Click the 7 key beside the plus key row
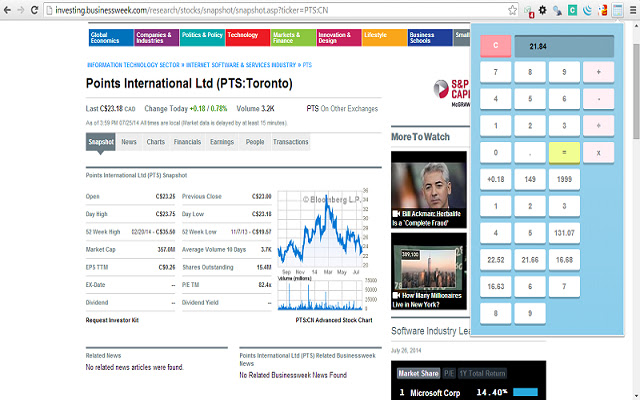Image resolution: width=640 pixels, height=400 pixels. click(496, 72)
